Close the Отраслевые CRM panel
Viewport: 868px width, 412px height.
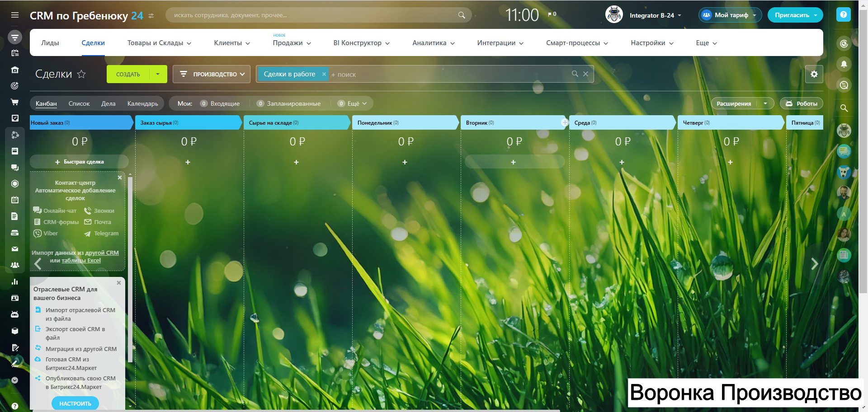(x=119, y=283)
